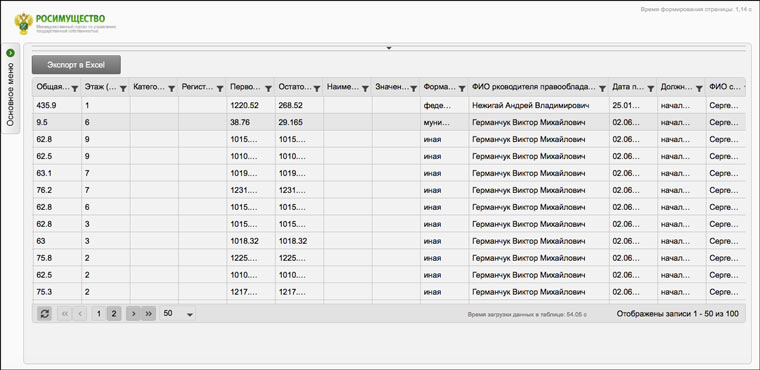Sort by the Общая column header

click(53, 87)
